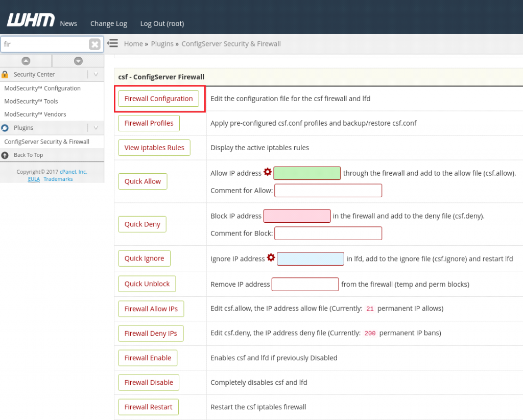Click the Firewall Restart button

(x=149, y=407)
